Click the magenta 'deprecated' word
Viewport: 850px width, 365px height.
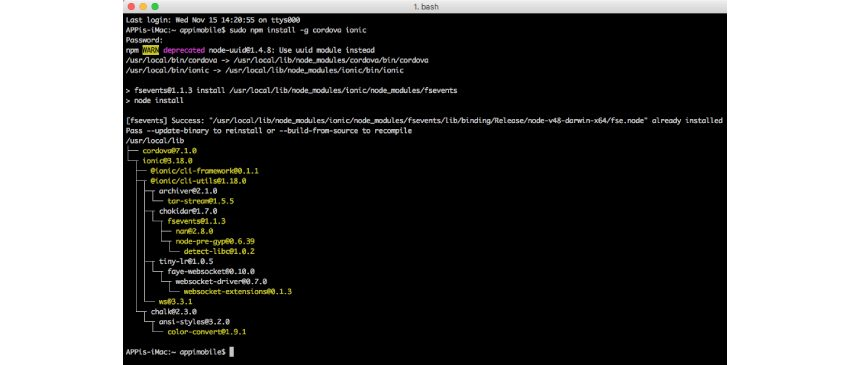coord(184,50)
